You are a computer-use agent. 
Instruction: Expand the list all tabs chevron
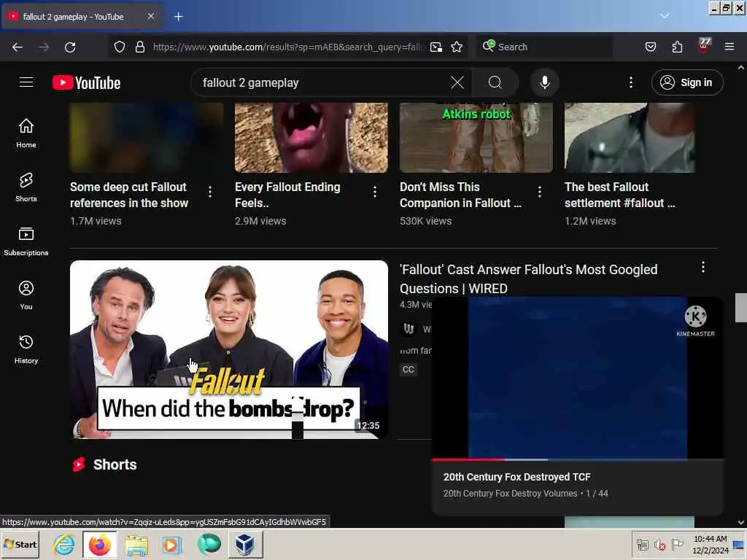pyautogui.click(x=664, y=16)
